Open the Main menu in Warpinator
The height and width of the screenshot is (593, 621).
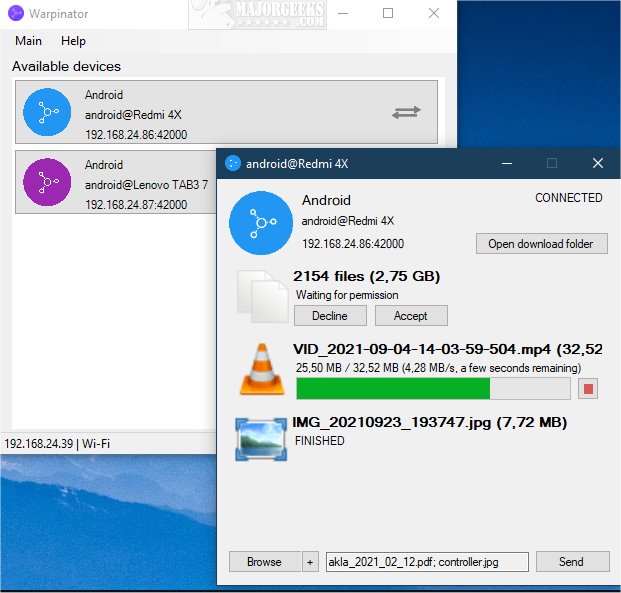(x=28, y=41)
